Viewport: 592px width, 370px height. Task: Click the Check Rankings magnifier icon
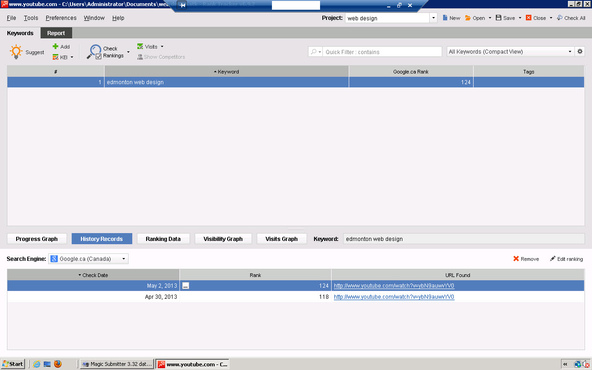coord(95,52)
